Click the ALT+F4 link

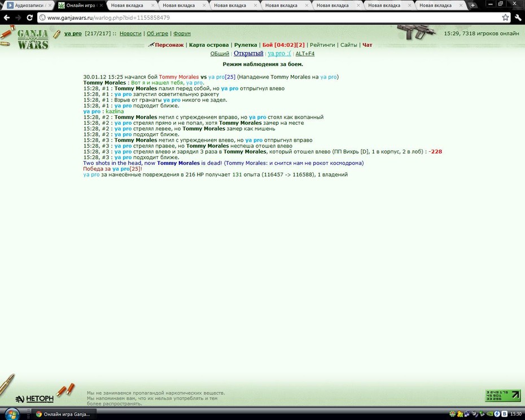305,54
